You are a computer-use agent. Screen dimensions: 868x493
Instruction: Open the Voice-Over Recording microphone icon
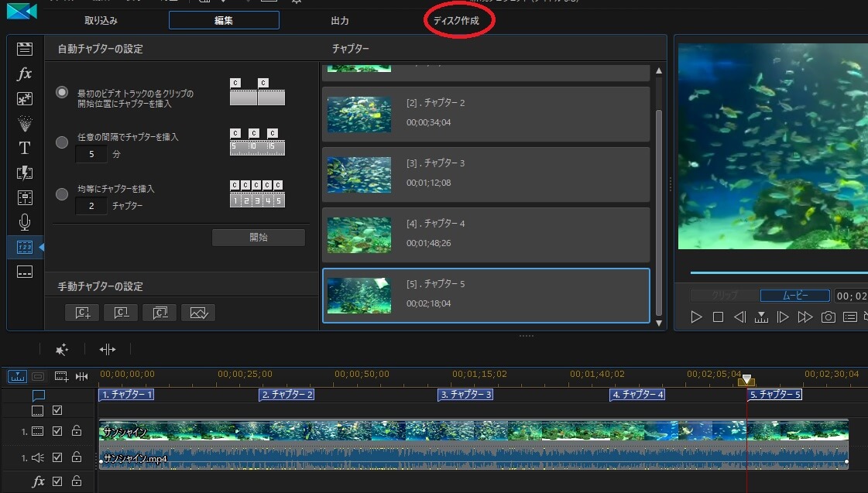coord(24,222)
